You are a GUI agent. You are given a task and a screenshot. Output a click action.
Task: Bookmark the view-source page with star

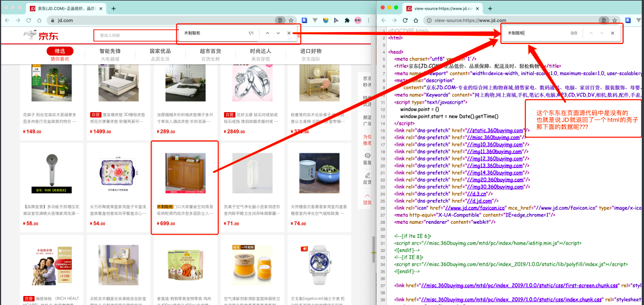(615, 20)
